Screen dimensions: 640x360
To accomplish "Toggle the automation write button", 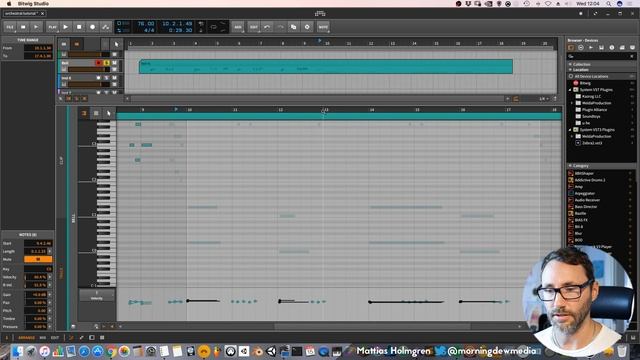I will pyautogui.click(x=106, y=27).
